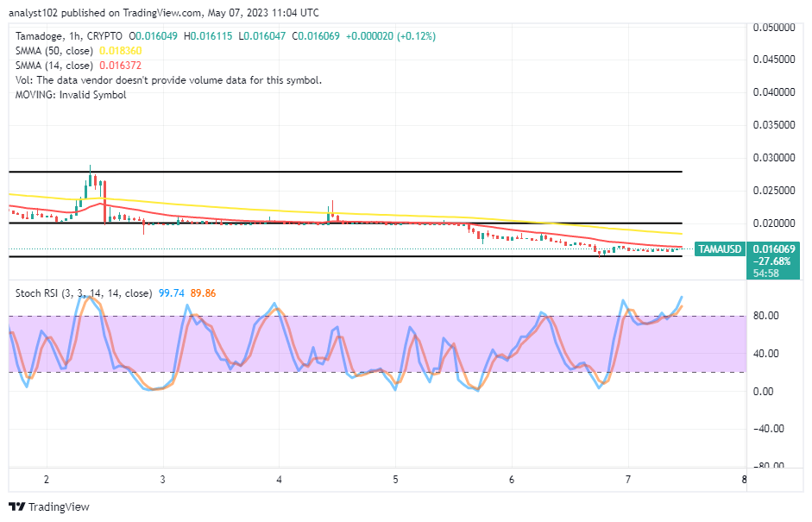Click the Stoch RSI D value 89.86
Screen dimensions: 812x522
point(203,293)
